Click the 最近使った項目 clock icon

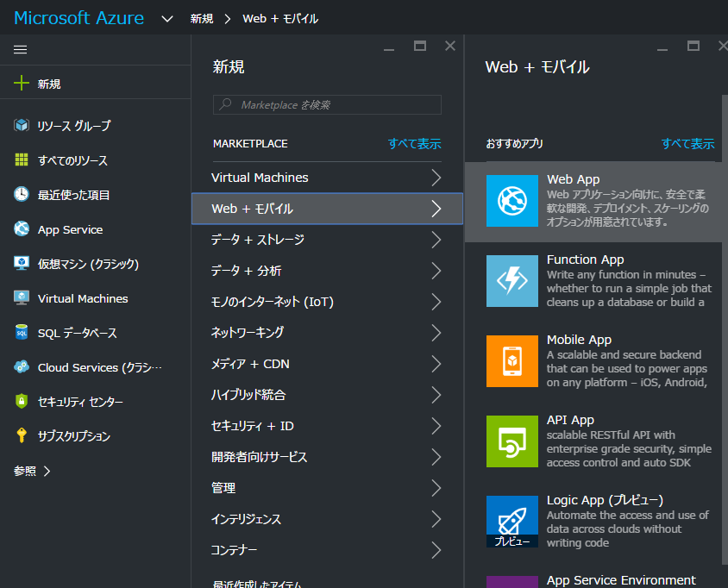click(22, 195)
